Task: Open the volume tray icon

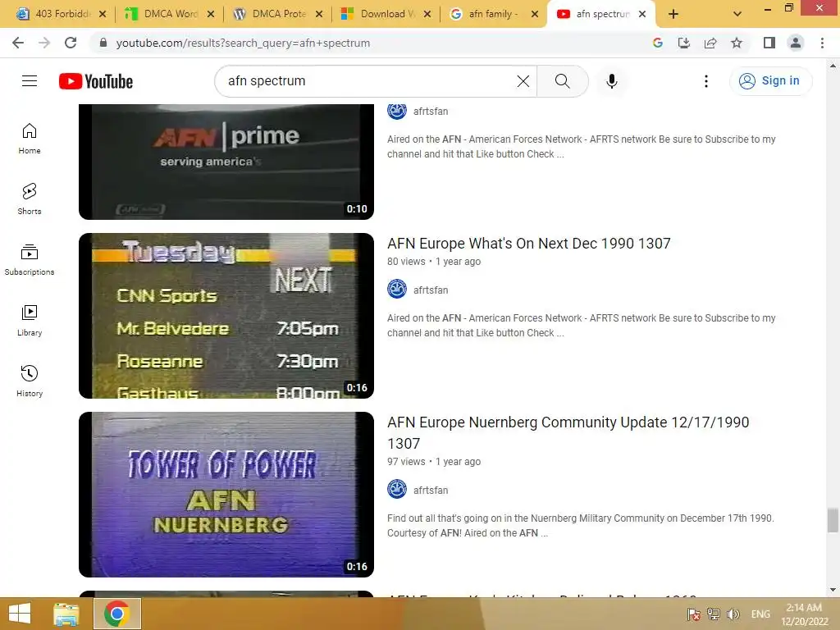Action: pyautogui.click(x=733, y=614)
